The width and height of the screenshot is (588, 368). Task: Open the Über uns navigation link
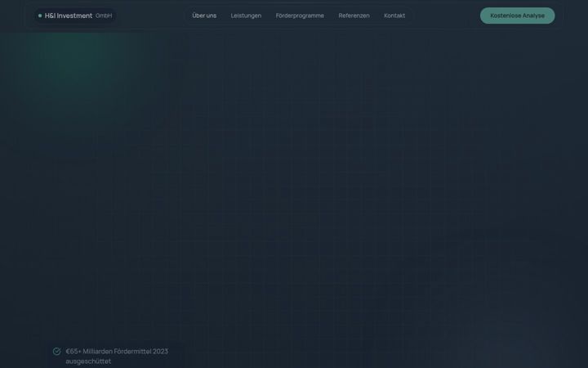pyautogui.click(x=204, y=16)
